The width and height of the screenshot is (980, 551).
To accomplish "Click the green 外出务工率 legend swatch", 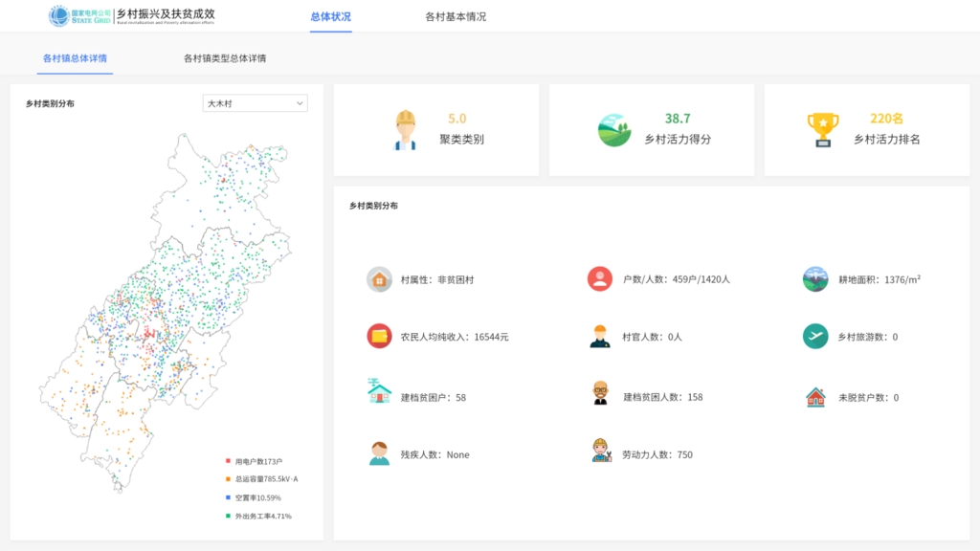I will [x=228, y=517].
